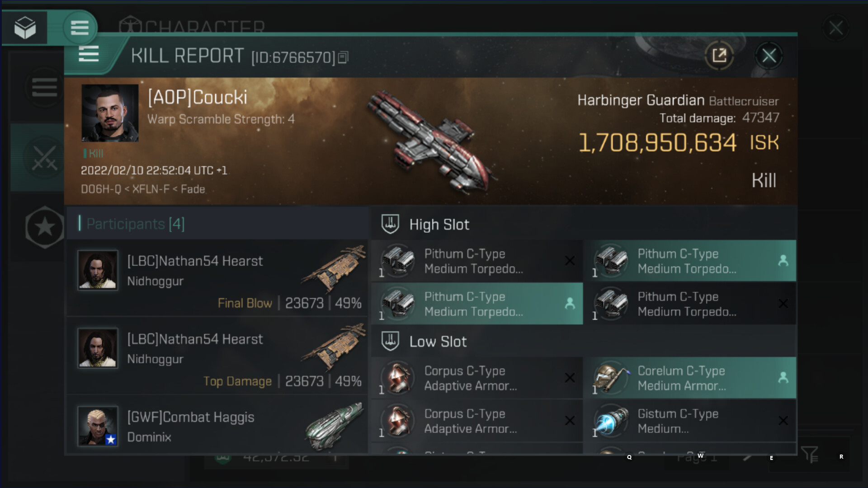The width and height of the screenshot is (868, 488).
Task: Select the crossed swords combat icon
Action: [44, 158]
